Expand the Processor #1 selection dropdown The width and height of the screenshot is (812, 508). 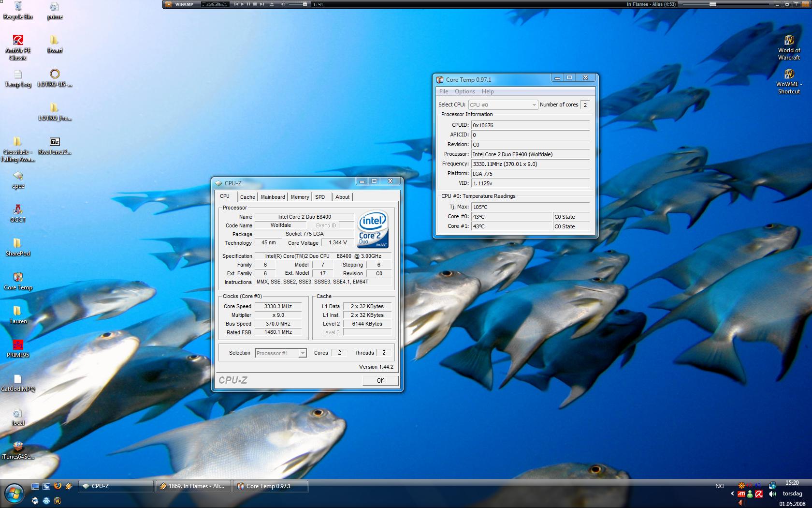[x=303, y=353]
